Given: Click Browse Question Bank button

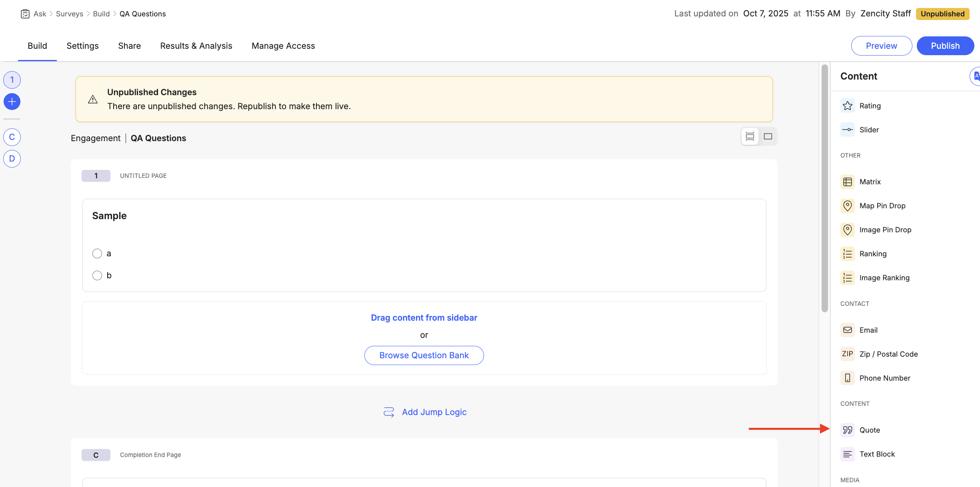Looking at the screenshot, I should pyautogui.click(x=424, y=355).
